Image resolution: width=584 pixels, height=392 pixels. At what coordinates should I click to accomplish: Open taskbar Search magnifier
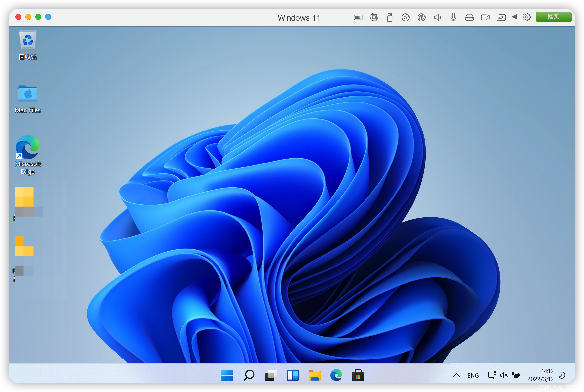pos(249,375)
